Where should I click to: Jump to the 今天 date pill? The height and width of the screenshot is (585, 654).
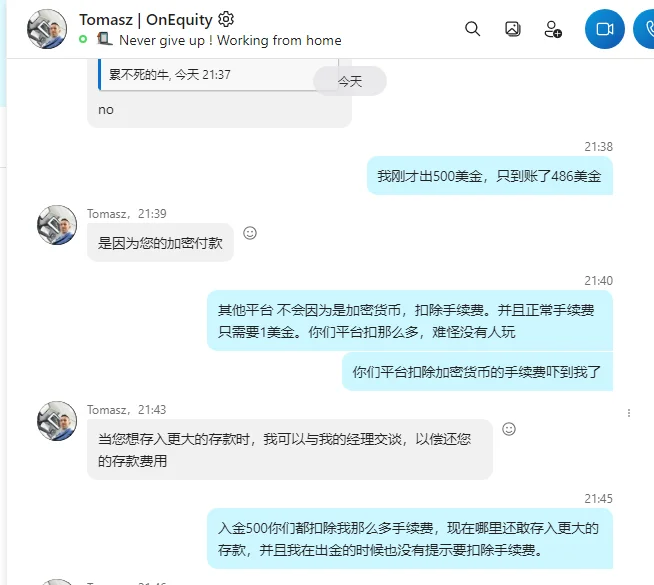click(x=350, y=81)
